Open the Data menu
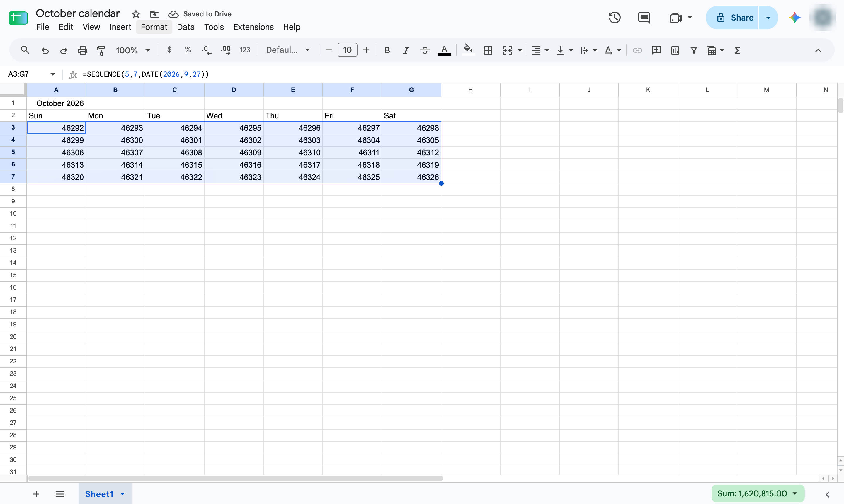This screenshot has height=504, width=844. pos(186,27)
